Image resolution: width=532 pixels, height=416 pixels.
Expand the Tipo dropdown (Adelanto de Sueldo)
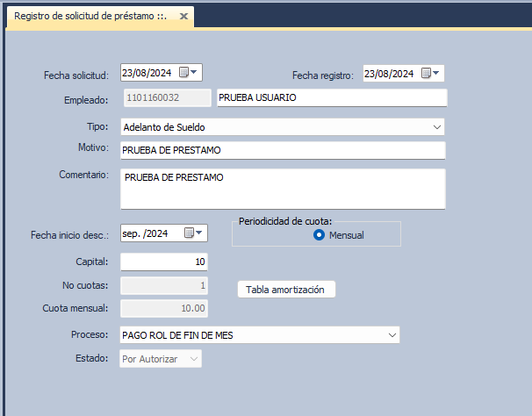tap(437, 127)
